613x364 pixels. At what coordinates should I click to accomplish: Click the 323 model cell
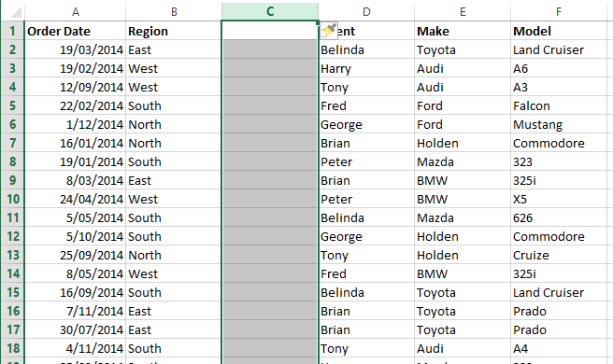click(x=559, y=161)
